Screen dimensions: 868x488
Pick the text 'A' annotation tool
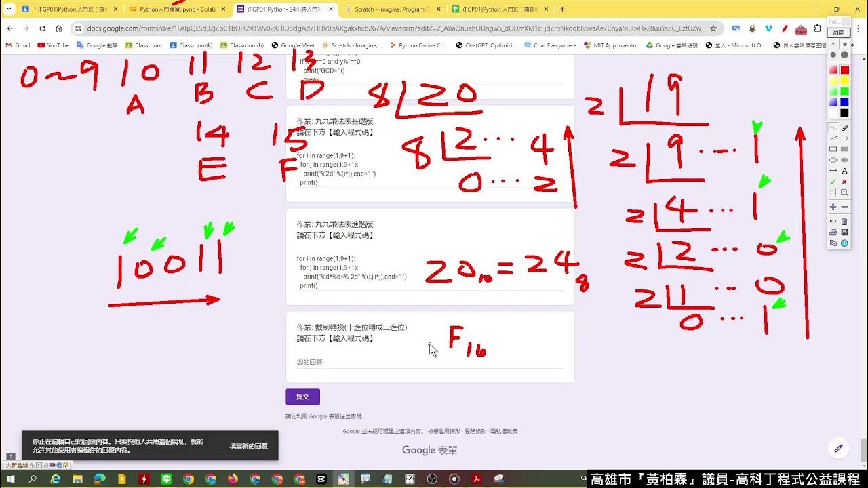click(x=844, y=171)
